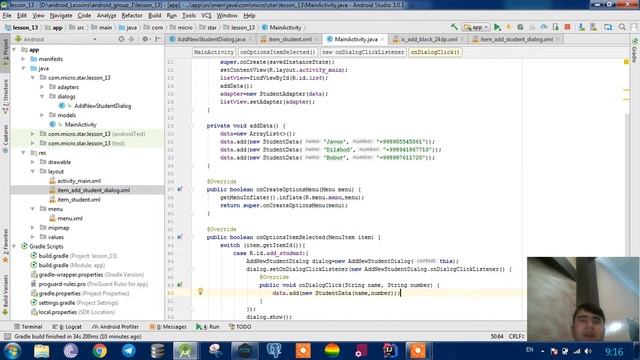Viewport: 640px width, 360px height.
Task: Click the yellow code analysis indicator square
Action: coord(626,62)
